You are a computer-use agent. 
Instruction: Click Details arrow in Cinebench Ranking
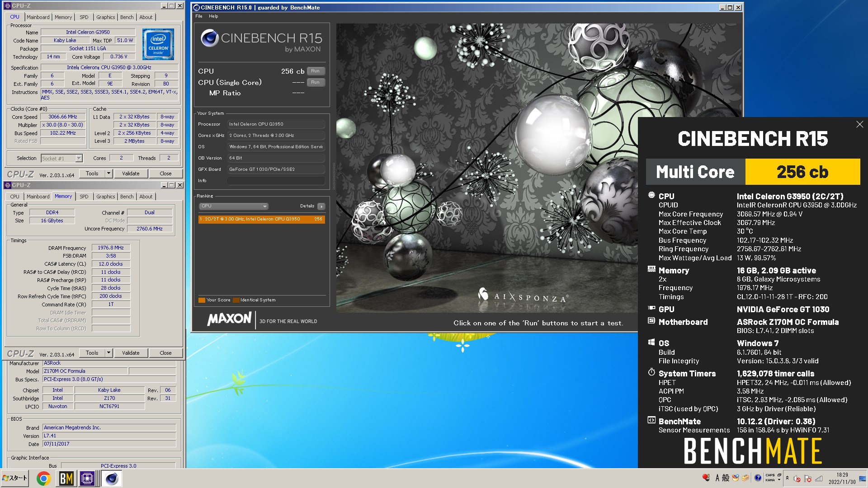(x=321, y=206)
